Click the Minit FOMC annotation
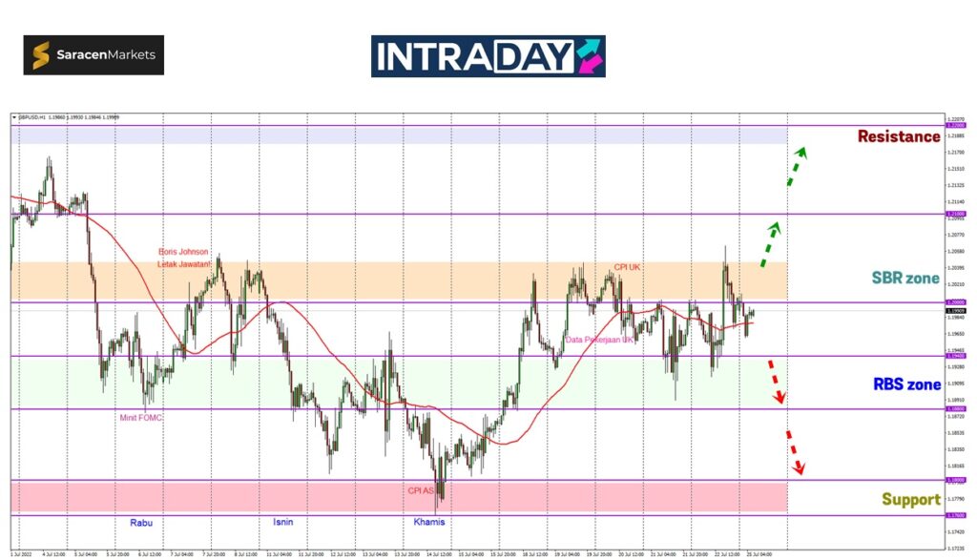The image size is (977, 560). pyautogui.click(x=140, y=417)
